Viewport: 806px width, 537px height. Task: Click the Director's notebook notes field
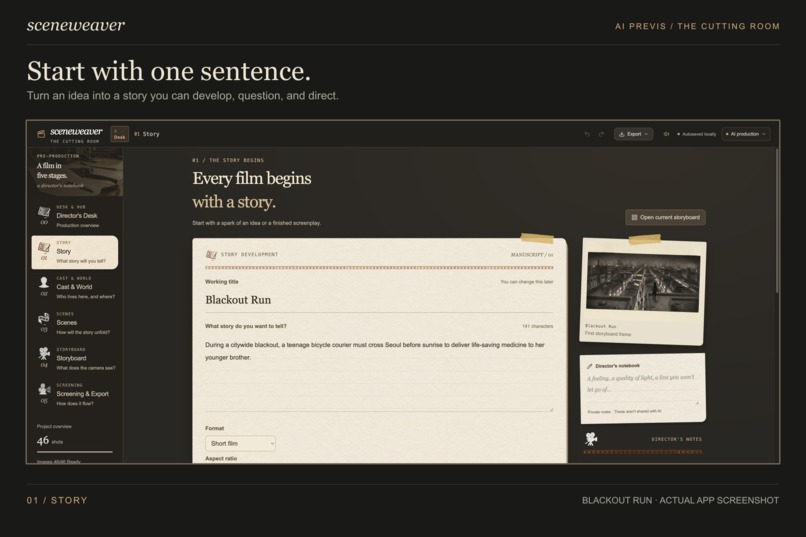click(643, 390)
